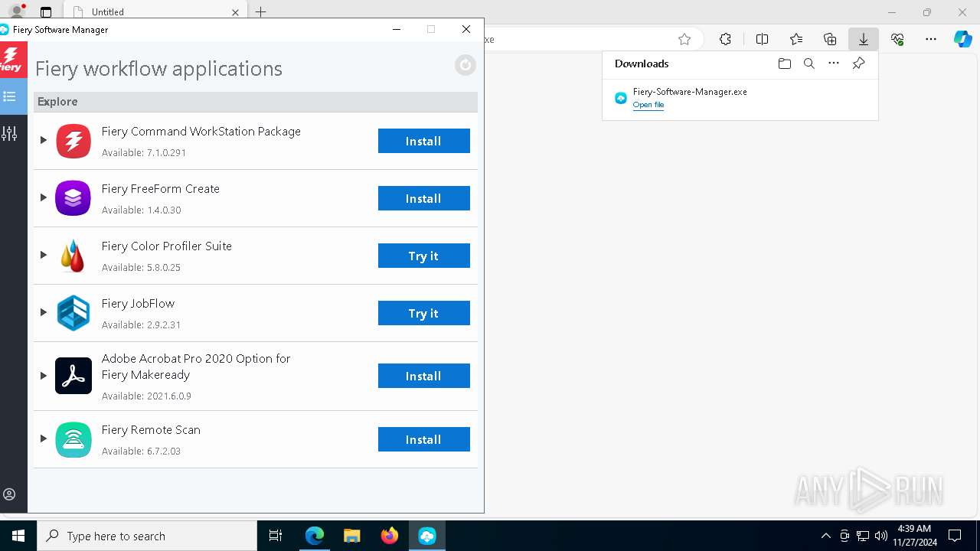
Task: Click the taskbar clock showing 4:39 AM
Action: pyautogui.click(x=914, y=536)
